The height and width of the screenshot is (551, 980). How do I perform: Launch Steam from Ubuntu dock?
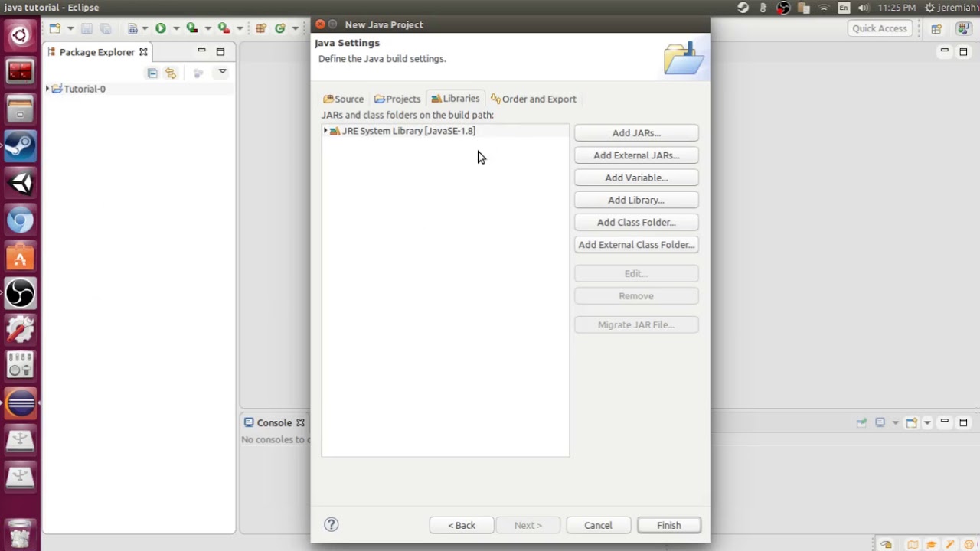tap(20, 145)
